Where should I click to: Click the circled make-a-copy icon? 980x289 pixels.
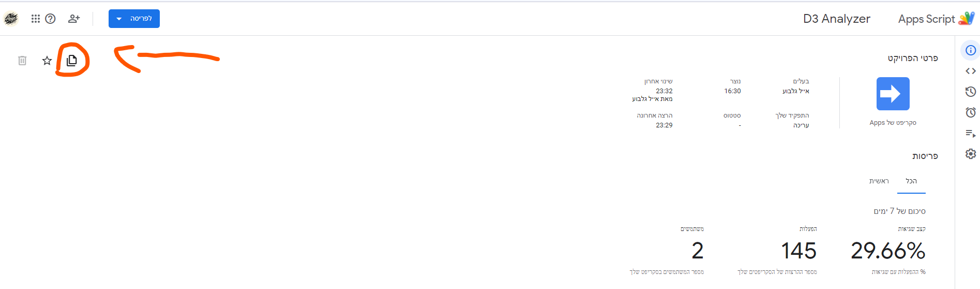72,61
